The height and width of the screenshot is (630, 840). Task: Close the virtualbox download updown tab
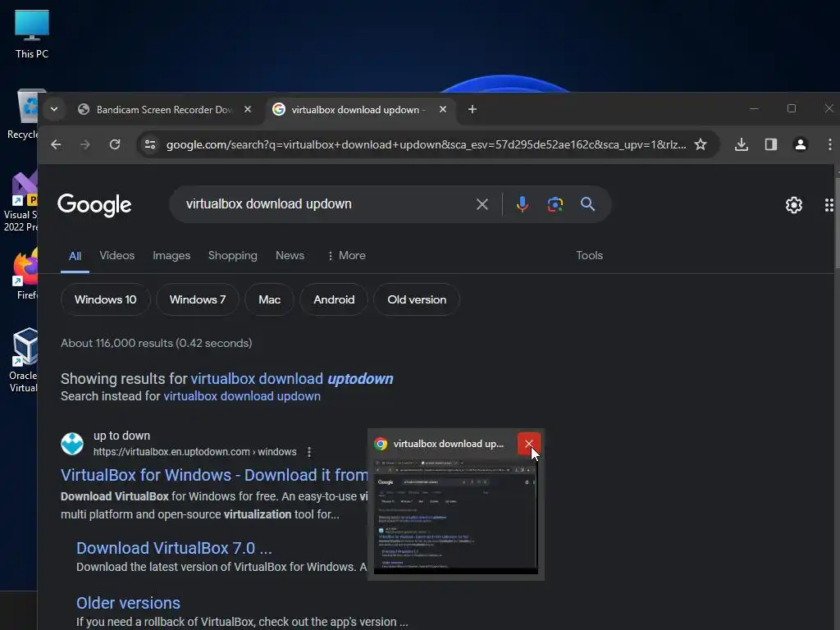(443, 109)
